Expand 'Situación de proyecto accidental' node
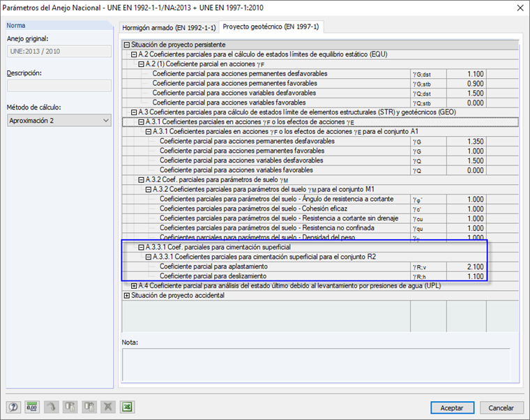Screen dimensions: 530x420 pos(127,296)
